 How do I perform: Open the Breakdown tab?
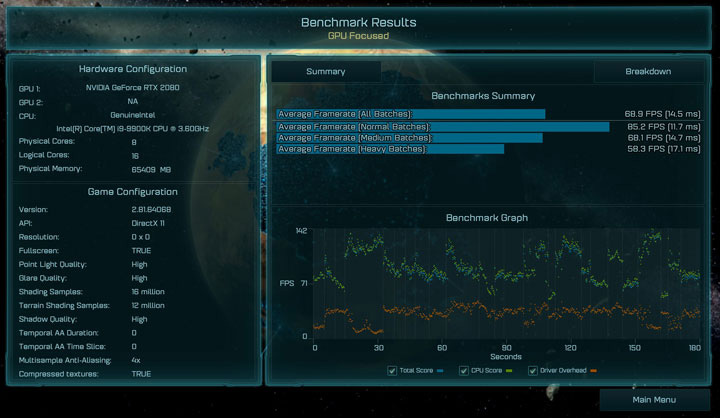(648, 72)
